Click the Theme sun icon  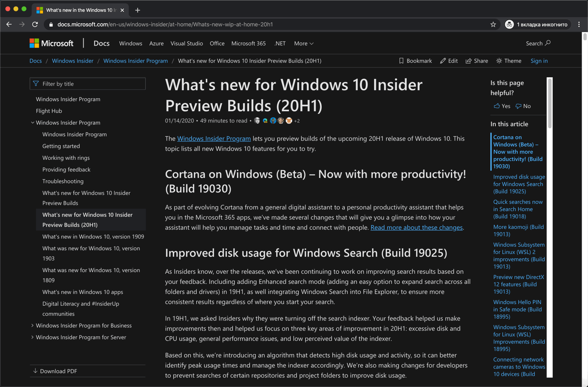pyautogui.click(x=499, y=61)
